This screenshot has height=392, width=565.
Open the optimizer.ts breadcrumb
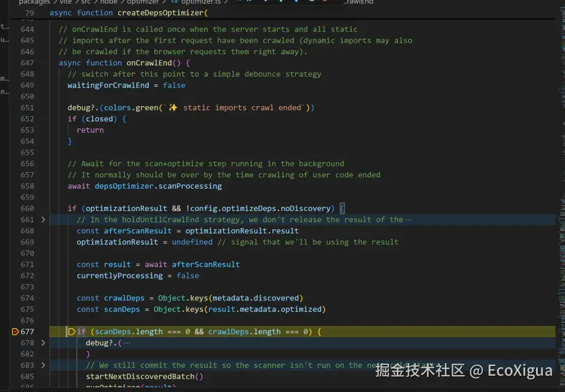coord(200,2)
